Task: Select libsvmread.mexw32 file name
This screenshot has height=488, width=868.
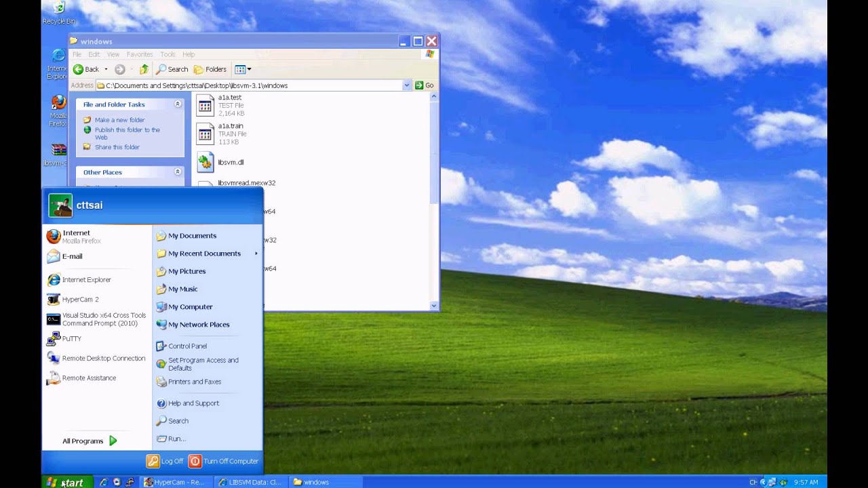Action: pyautogui.click(x=246, y=183)
